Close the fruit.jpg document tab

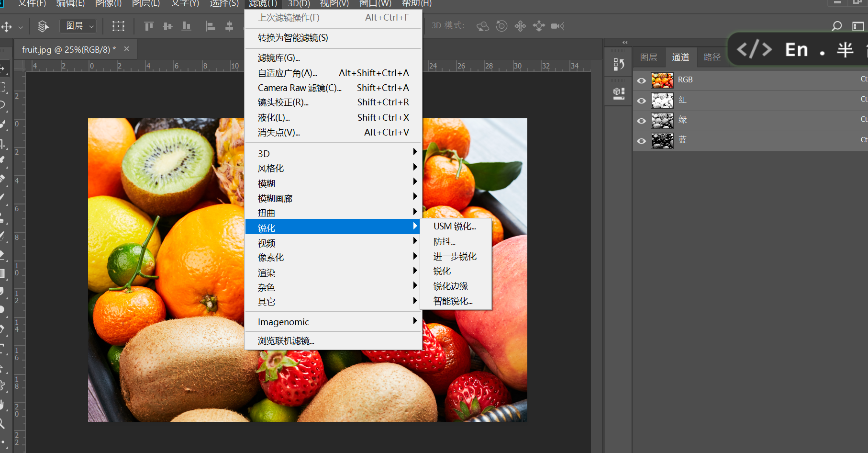tap(127, 49)
